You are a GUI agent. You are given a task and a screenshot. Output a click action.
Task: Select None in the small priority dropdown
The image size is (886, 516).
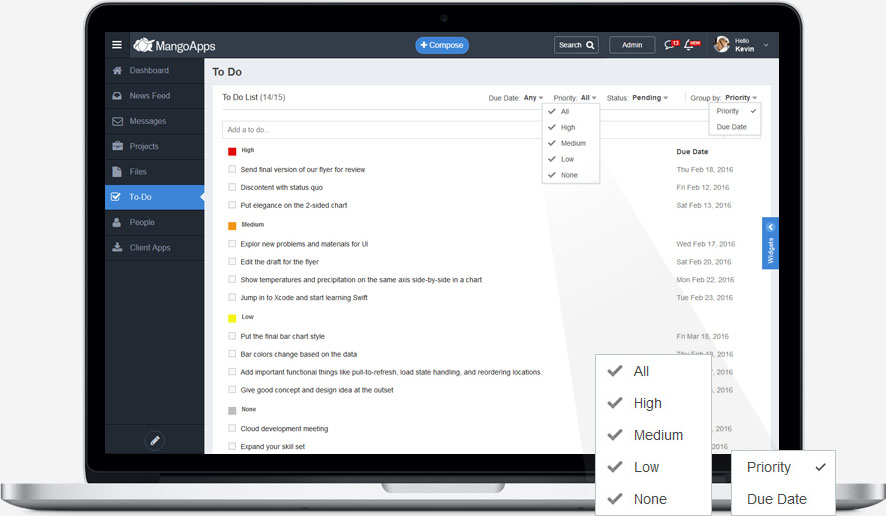(x=571, y=175)
